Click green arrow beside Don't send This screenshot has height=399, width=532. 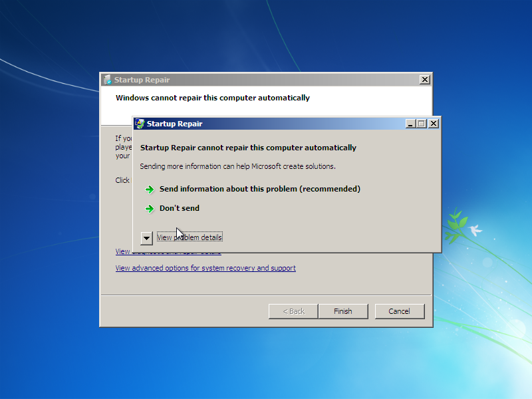point(150,209)
